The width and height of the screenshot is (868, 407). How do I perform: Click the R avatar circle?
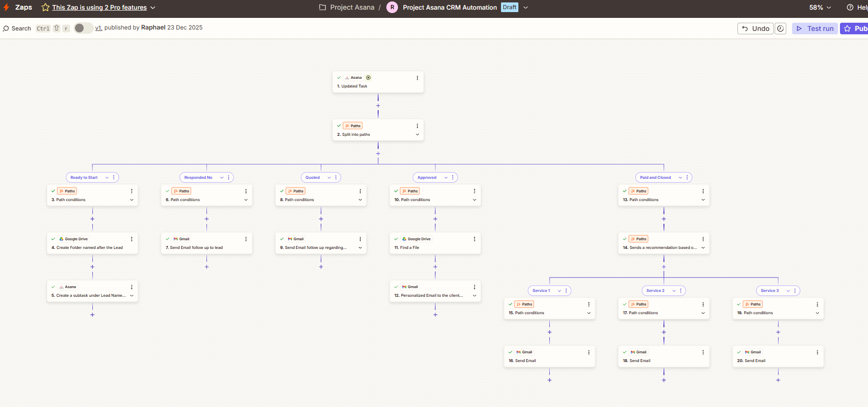tap(392, 7)
